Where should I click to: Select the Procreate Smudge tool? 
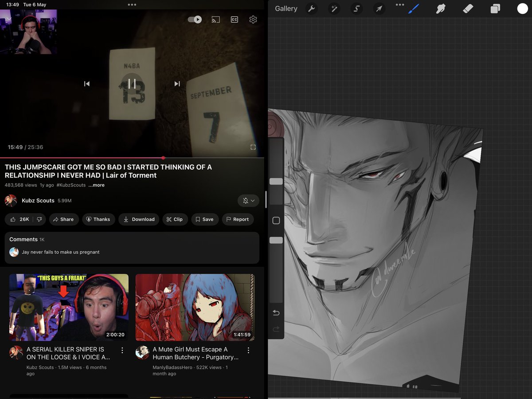tap(440, 9)
